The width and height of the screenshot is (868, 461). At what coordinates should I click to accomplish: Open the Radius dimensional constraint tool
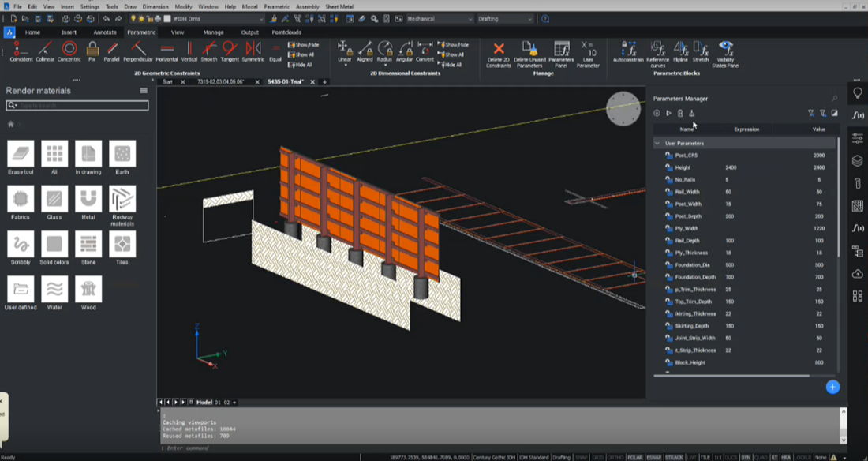click(x=387, y=50)
